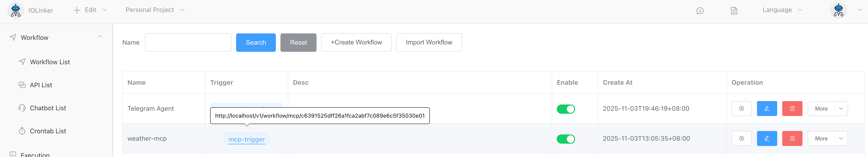Open the document icon in header
The image size is (868, 157).
734,11
